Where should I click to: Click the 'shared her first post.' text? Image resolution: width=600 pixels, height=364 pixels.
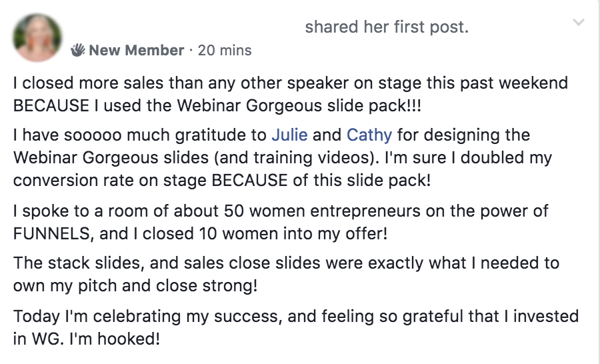(387, 27)
